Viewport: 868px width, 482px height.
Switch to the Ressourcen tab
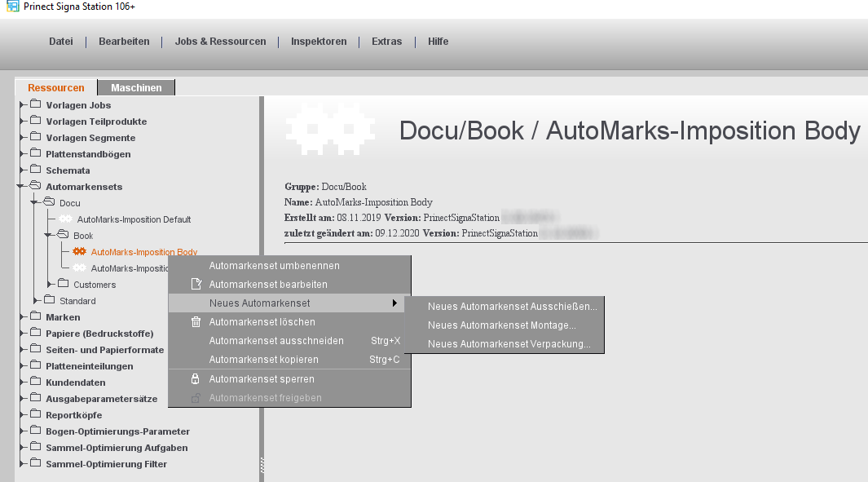[x=56, y=87]
